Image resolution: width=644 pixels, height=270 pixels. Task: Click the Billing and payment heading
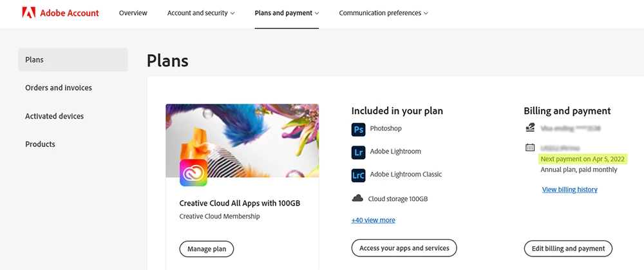coord(567,111)
